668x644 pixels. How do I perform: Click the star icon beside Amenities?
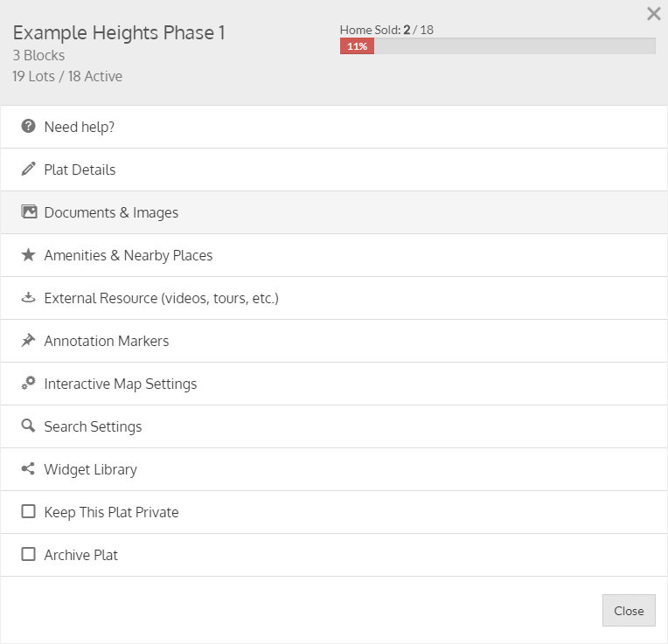pyautogui.click(x=29, y=255)
